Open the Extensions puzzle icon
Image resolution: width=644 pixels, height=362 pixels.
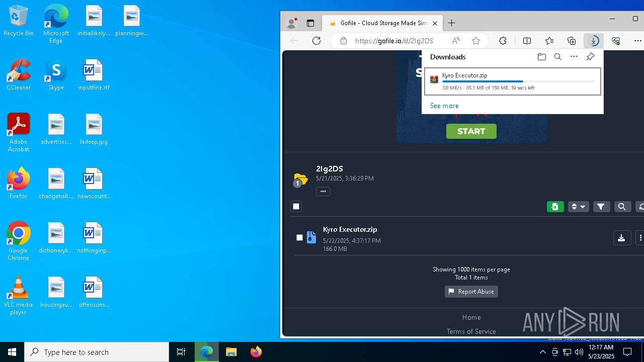pos(503,41)
